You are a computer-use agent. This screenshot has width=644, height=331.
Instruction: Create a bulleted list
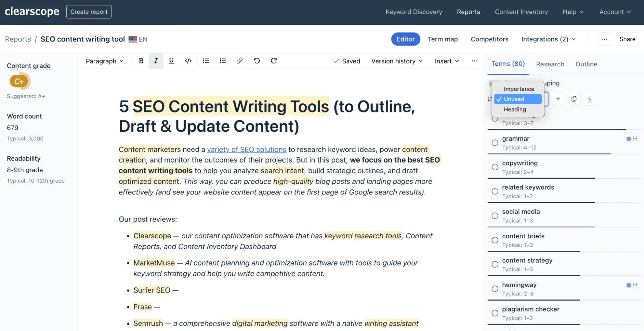pyautogui.click(x=206, y=61)
